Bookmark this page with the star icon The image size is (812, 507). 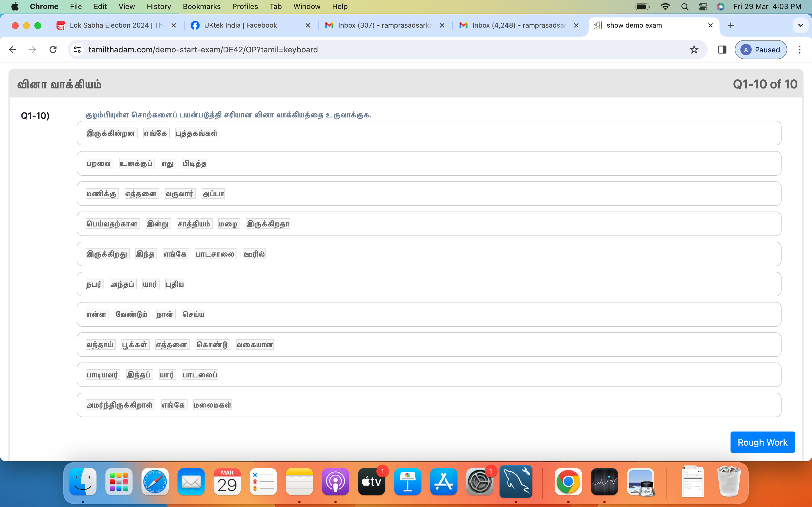694,50
